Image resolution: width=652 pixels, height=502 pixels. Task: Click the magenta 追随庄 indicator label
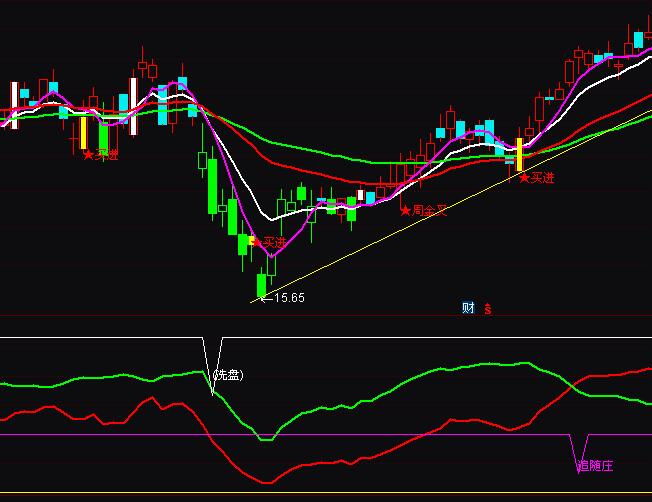595,465
